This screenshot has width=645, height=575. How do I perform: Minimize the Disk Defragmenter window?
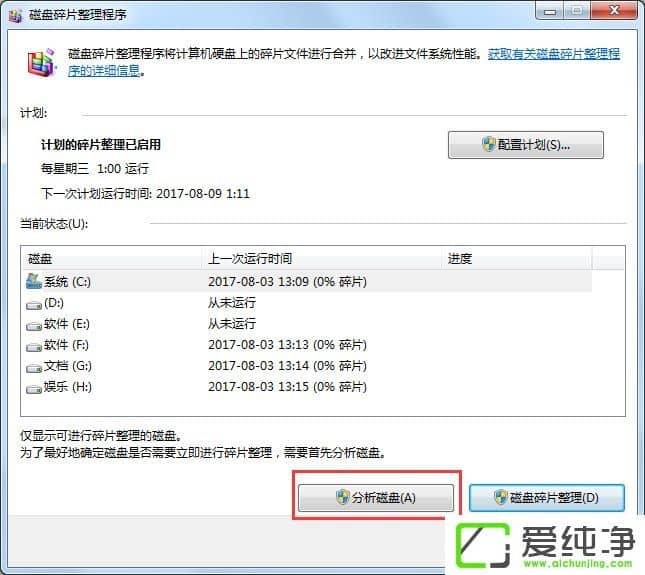pos(548,13)
